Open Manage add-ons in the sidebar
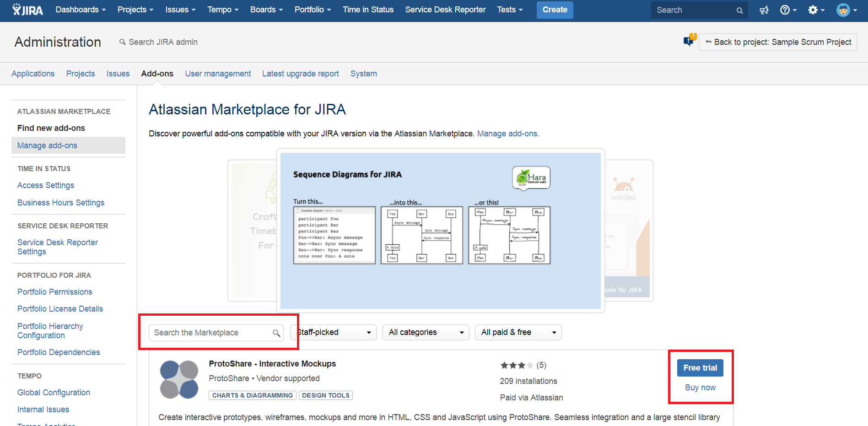The width and height of the screenshot is (868, 426). [x=47, y=146]
